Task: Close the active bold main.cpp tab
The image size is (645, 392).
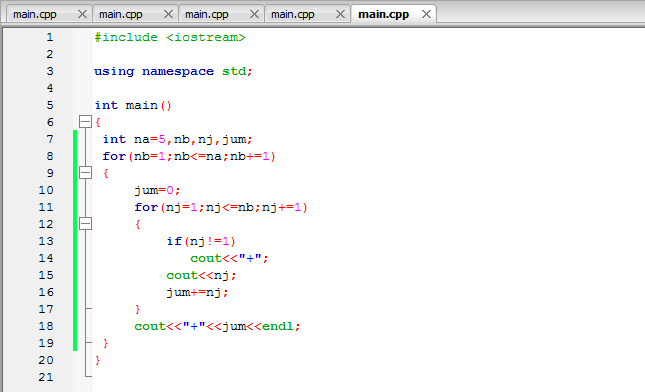Action: (427, 14)
